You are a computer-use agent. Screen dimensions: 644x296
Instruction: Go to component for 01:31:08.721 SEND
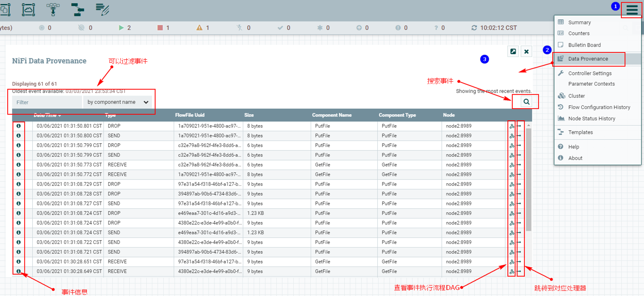(519, 252)
